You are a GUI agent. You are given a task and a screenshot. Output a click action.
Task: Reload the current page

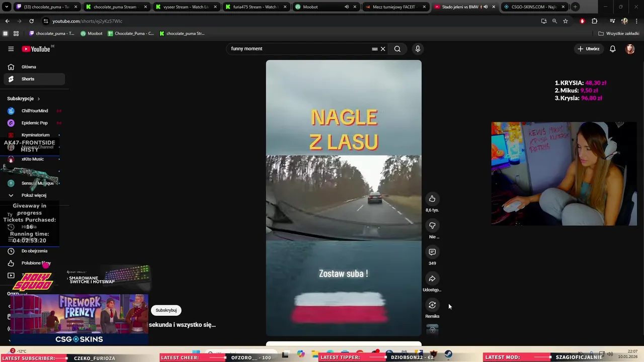click(31, 21)
